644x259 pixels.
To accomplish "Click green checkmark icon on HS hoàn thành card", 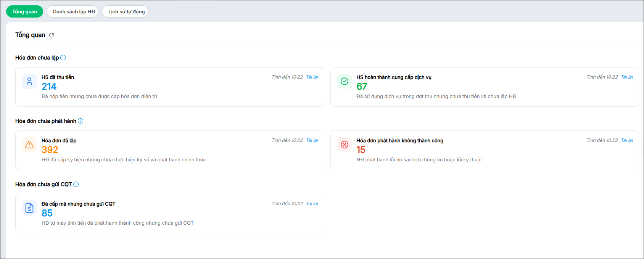I will [x=344, y=81].
